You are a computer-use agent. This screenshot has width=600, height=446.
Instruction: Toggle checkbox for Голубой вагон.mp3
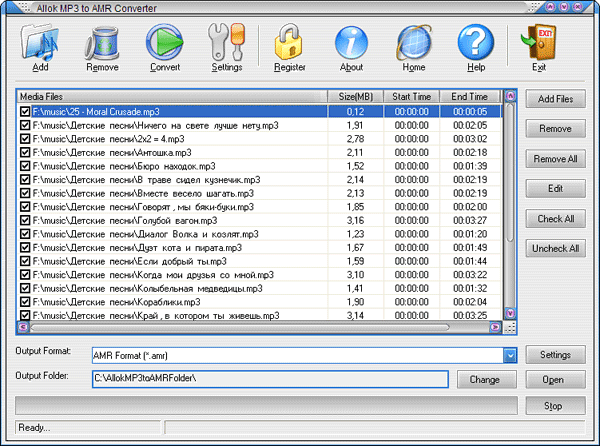point(25,220)
